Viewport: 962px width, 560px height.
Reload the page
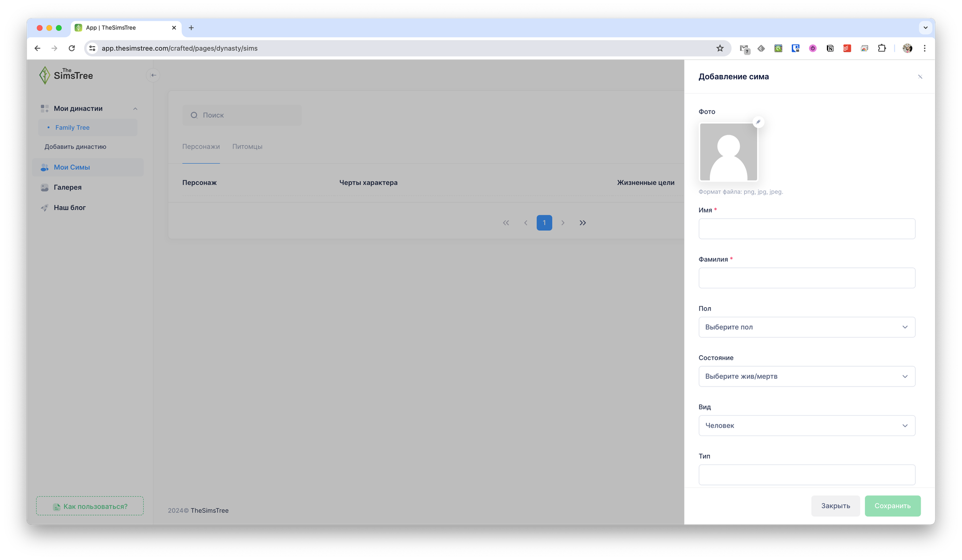click(x=72, y=48)
